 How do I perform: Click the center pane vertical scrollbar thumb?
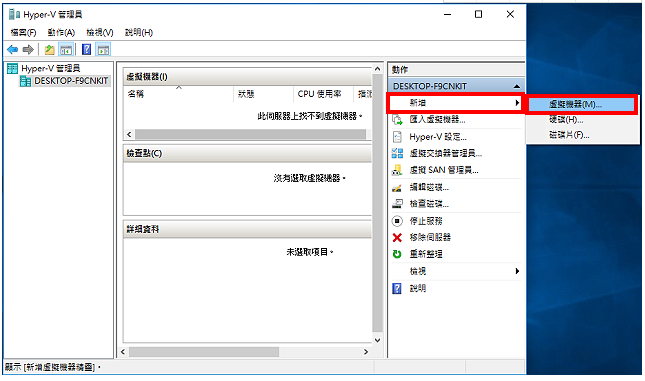click(x=378, y=203)
